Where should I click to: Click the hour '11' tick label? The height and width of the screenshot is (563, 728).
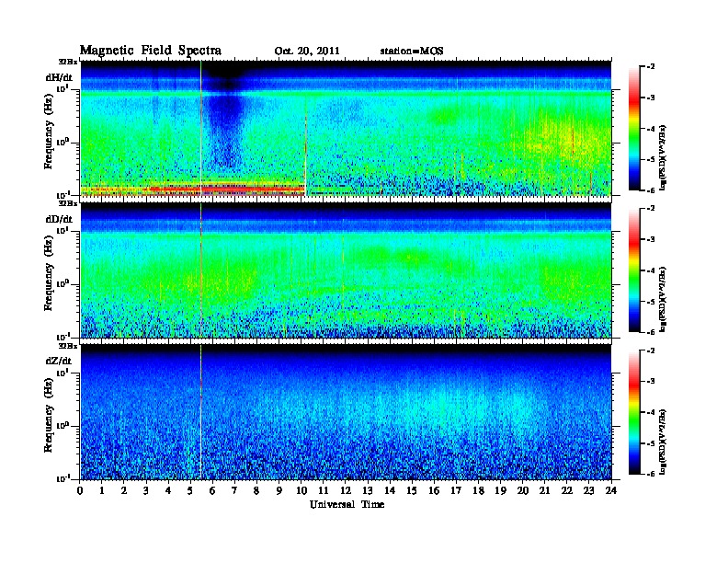(x=324, y=490)
